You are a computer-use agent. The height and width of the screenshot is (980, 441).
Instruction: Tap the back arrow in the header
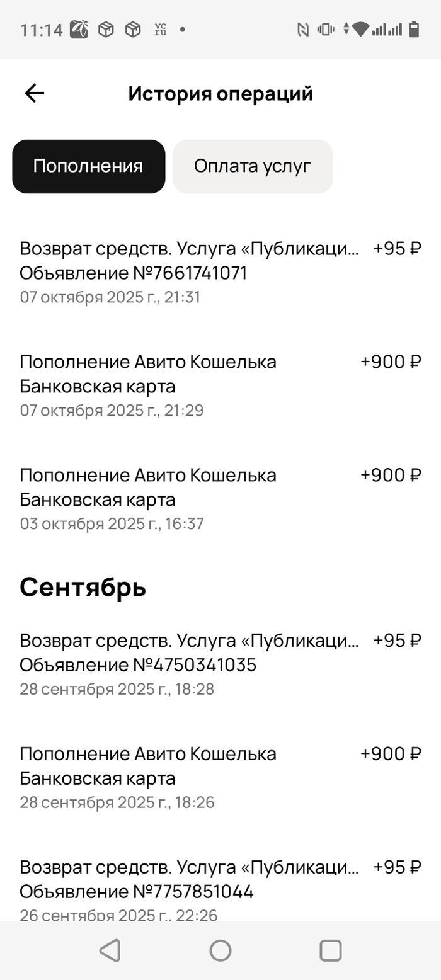pyautogui.click(x=35, y=94)
